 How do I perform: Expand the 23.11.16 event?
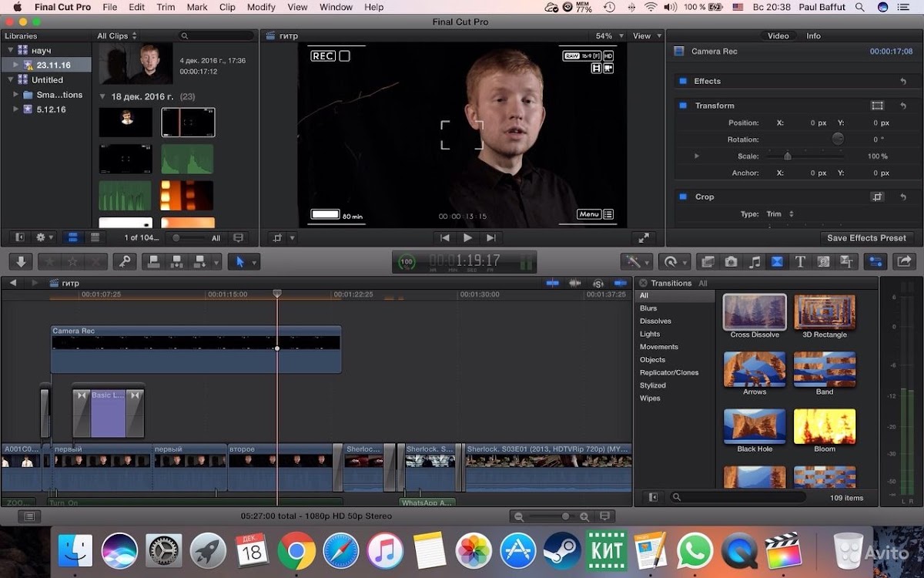[15, 65]
